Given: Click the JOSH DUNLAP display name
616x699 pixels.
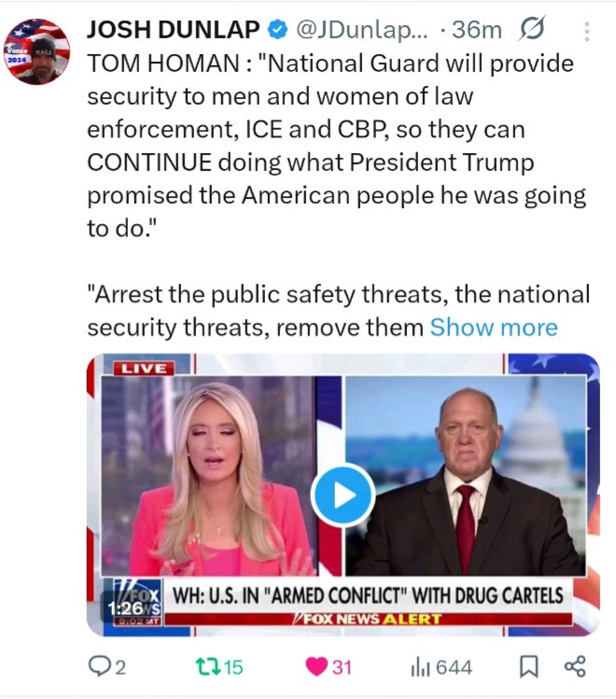Looking at the screenshot, I should pyautogui.click(x=174, y=30).
